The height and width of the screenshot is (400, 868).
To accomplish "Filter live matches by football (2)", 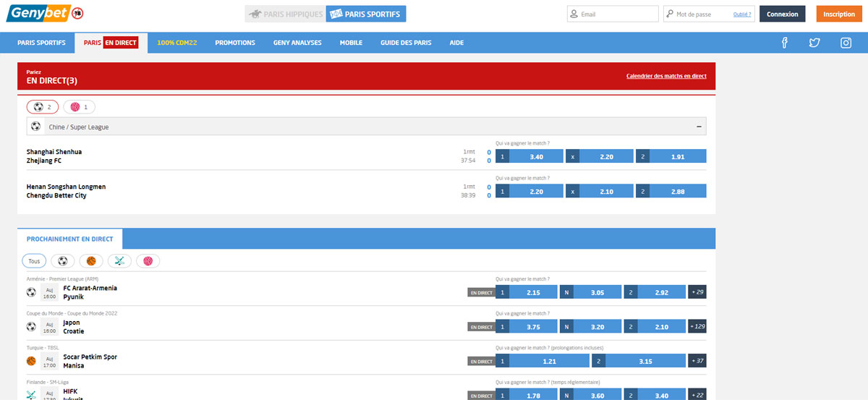I will pyautogui.click(x=43, y=107).
